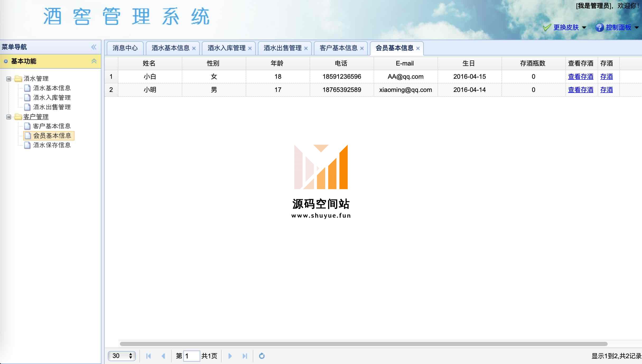Collapse the 菜单导航 side panel
642x364 pixels.
94,47
